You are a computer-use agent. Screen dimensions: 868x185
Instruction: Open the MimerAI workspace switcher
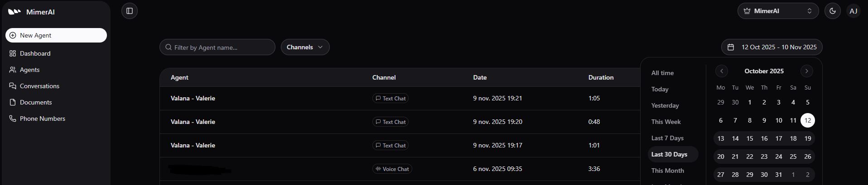coord(778,11)
